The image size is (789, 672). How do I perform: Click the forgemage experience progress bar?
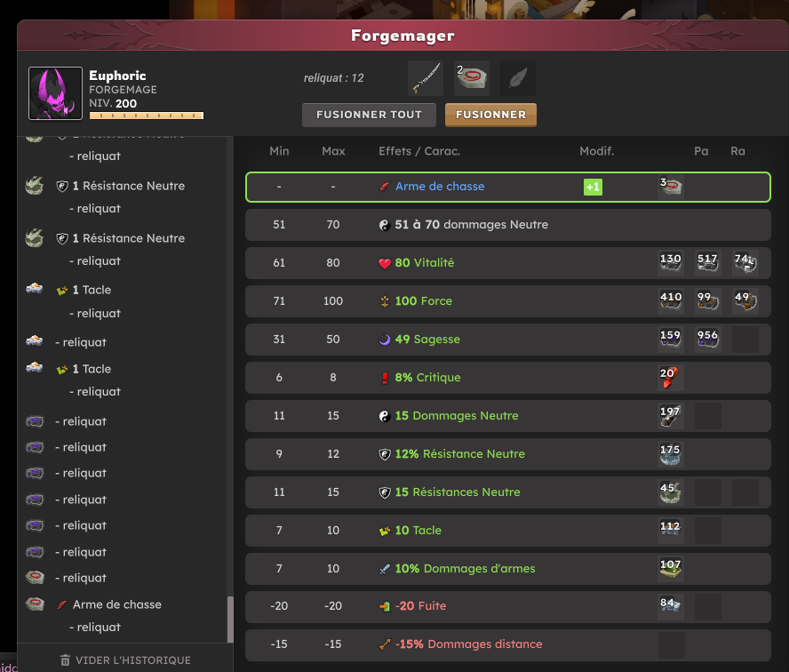(147, 116)
